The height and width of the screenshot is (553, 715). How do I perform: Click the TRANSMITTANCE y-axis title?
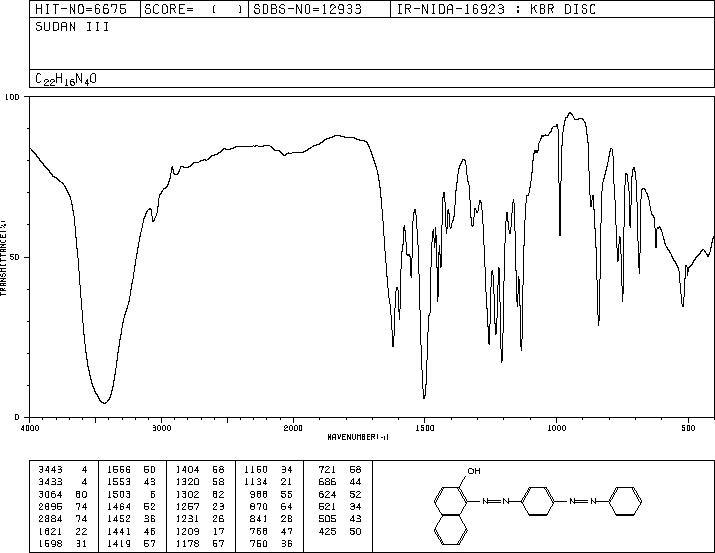[4, 257]
